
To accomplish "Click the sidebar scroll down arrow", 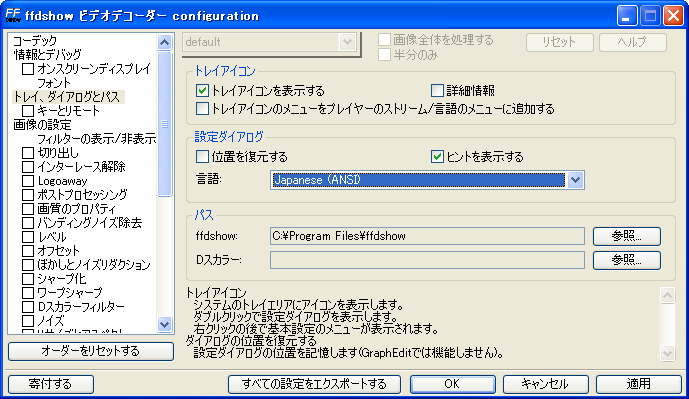I will coord(164,325).
